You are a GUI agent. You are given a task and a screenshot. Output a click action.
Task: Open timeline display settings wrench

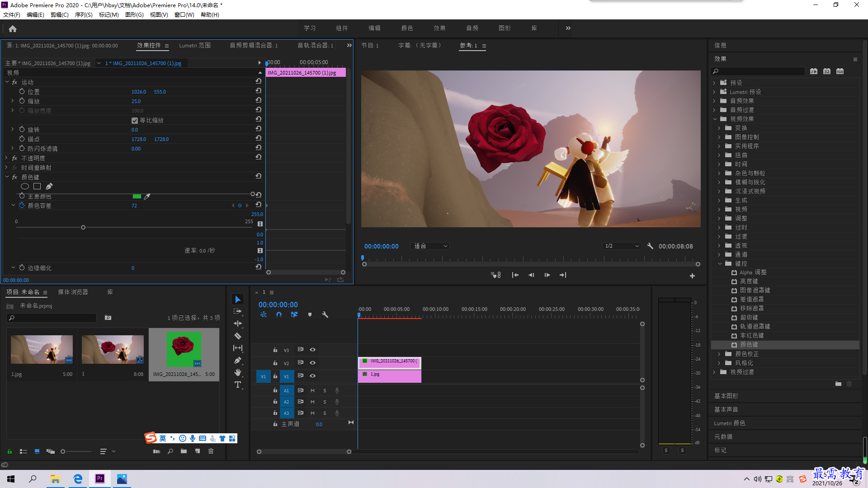(325, 314)
